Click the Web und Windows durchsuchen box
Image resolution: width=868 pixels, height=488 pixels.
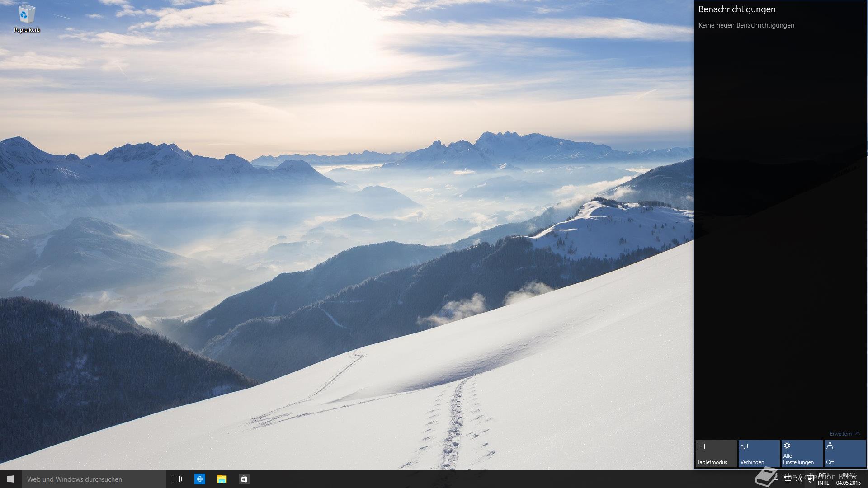94,479
